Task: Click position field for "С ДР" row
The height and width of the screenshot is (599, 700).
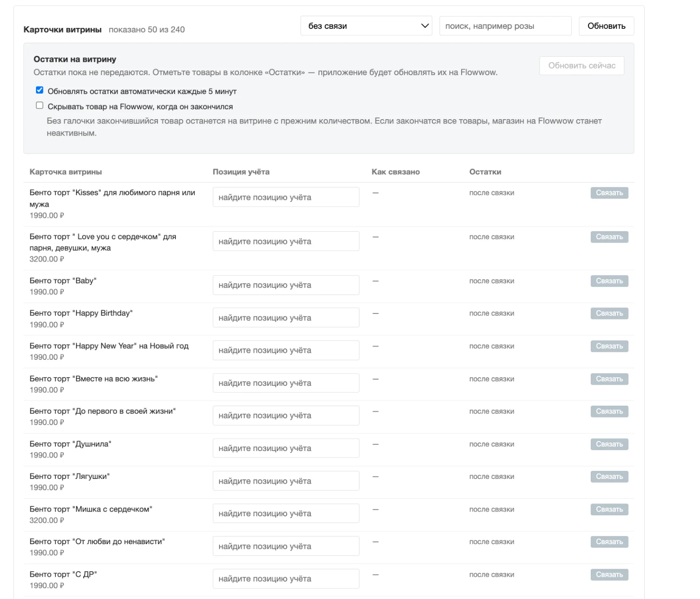Action: click(286, 579)
